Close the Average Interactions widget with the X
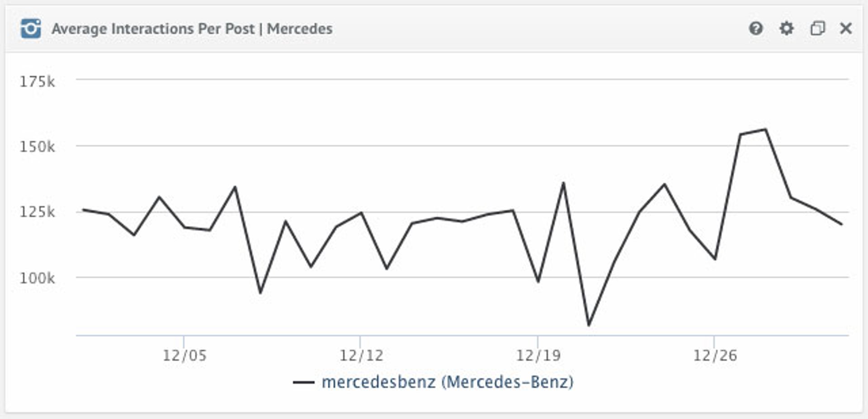868x419 pixels. coord(845,28)
